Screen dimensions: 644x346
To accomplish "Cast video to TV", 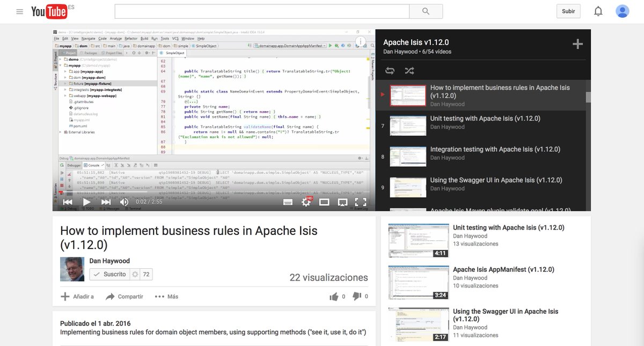I will pyautogui.click(x=342, y=202).
